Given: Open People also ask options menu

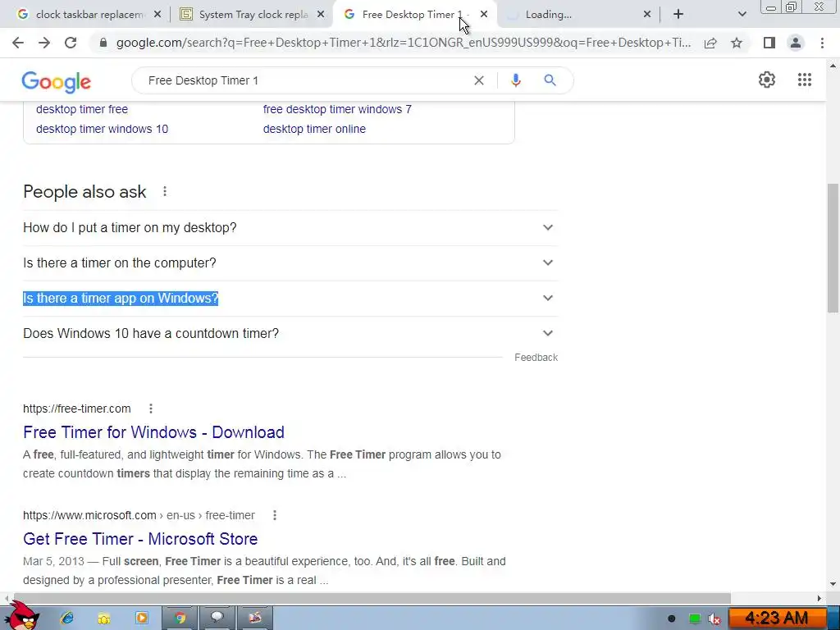Looking at the screenshot, I should click(165, 191).
